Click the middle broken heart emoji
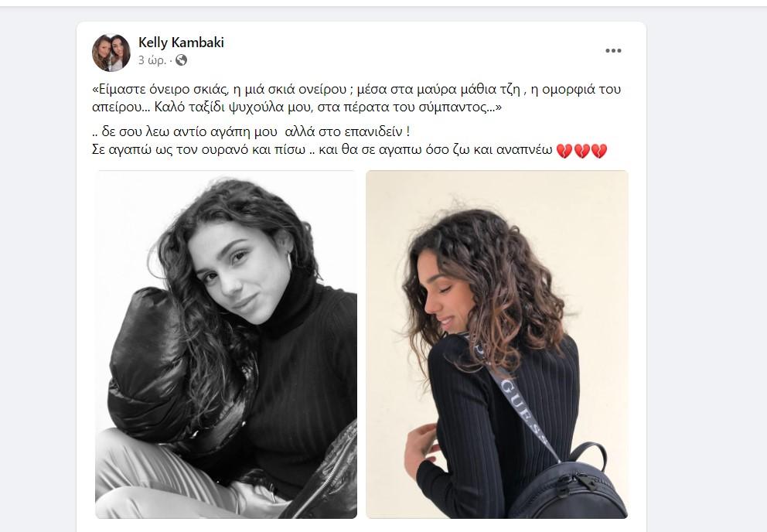The image size is (767, 532). 581,150
